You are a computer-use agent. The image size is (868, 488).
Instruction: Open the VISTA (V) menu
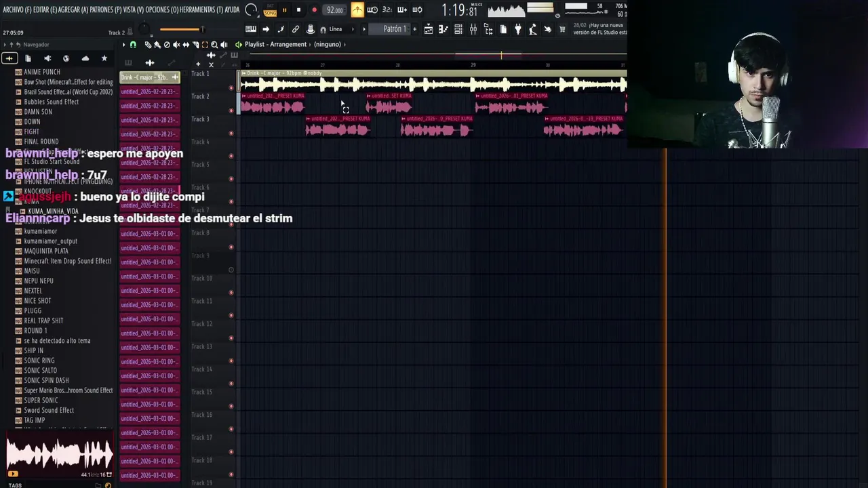[x=133, y=9]
